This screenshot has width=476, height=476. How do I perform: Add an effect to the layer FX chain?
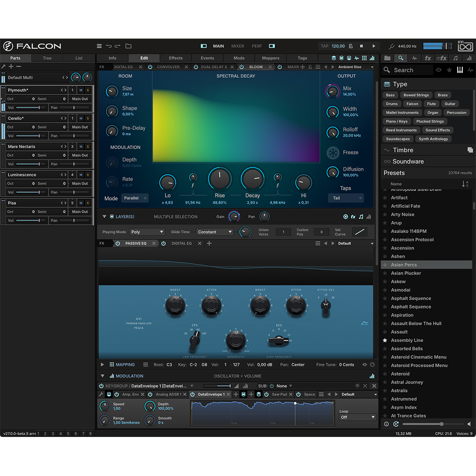(x=209, y=243)
